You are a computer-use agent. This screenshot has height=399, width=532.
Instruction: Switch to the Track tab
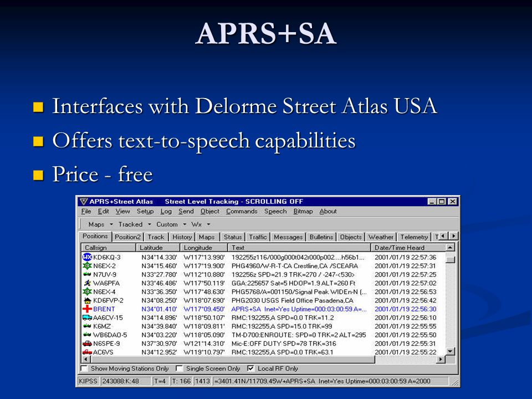tap(156, 237)
